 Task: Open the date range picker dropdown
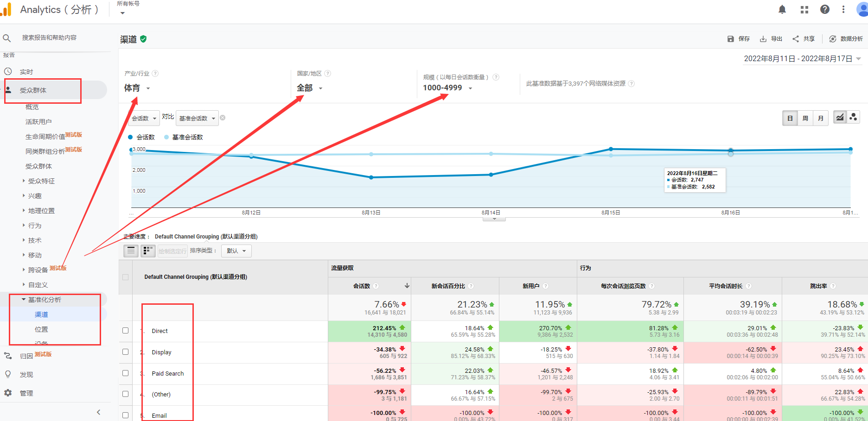pos(802,59)
